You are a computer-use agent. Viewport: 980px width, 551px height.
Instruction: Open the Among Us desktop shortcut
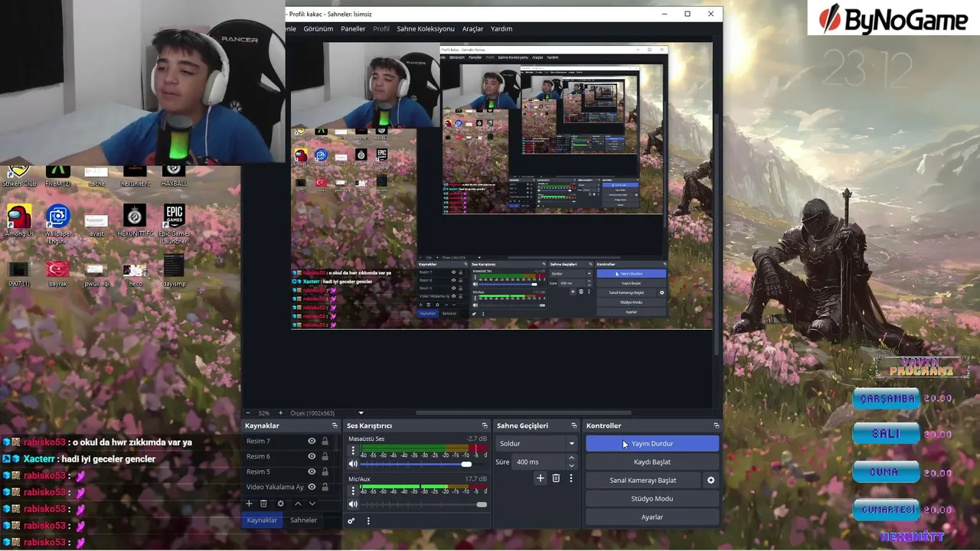click(x=19, y=220)
